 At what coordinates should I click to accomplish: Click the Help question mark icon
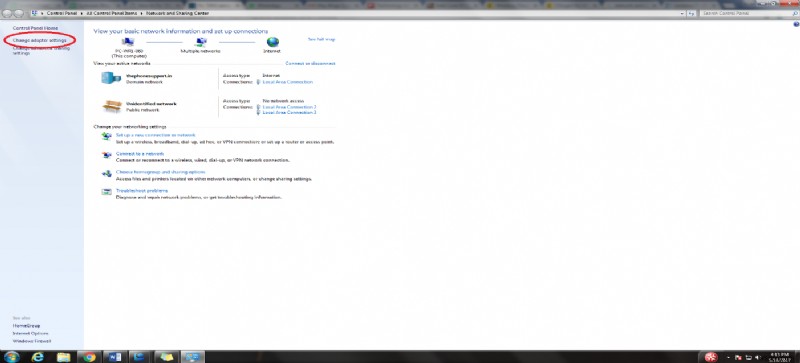coord(796,25)
